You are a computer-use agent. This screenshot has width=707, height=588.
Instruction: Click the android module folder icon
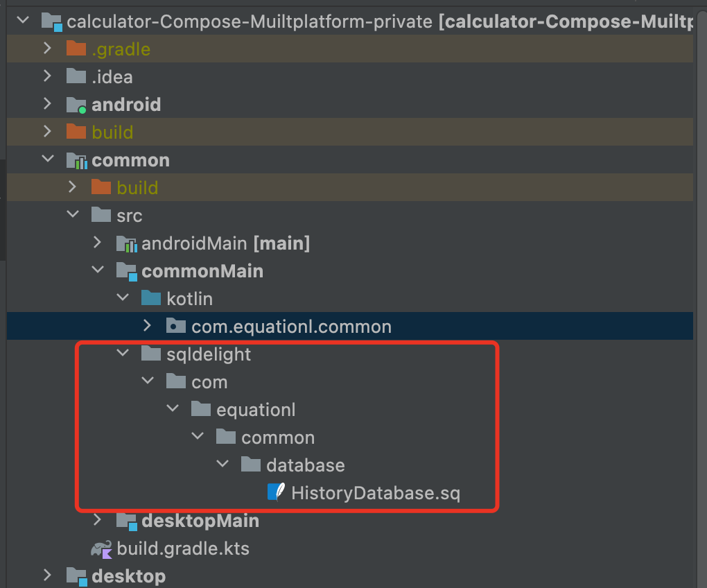[x=76, y=105]
